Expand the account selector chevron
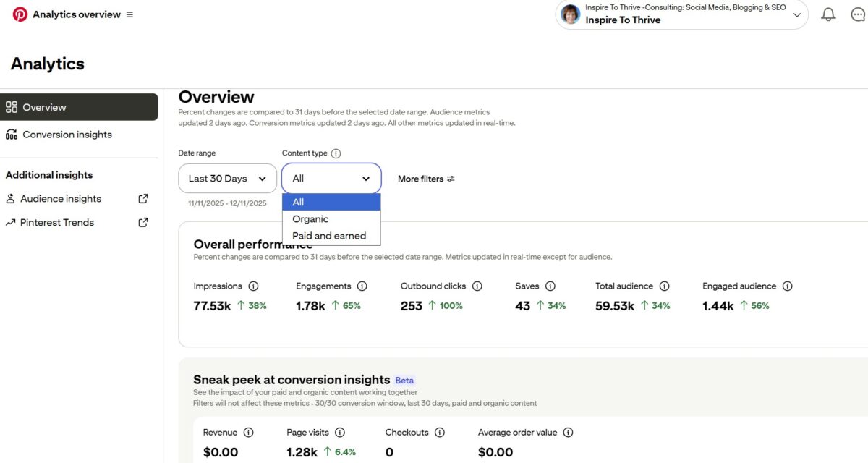Screen dimensions: 868x463 [796, 14]
